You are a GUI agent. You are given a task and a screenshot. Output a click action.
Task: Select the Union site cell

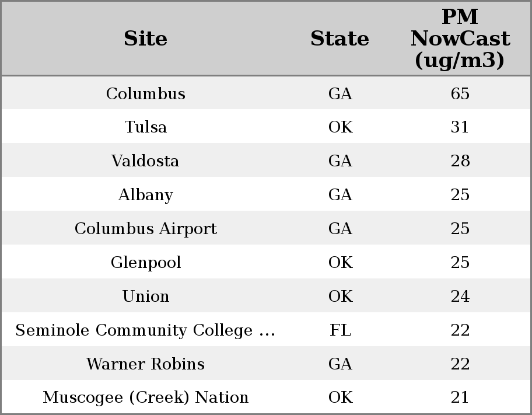(146, 297)
